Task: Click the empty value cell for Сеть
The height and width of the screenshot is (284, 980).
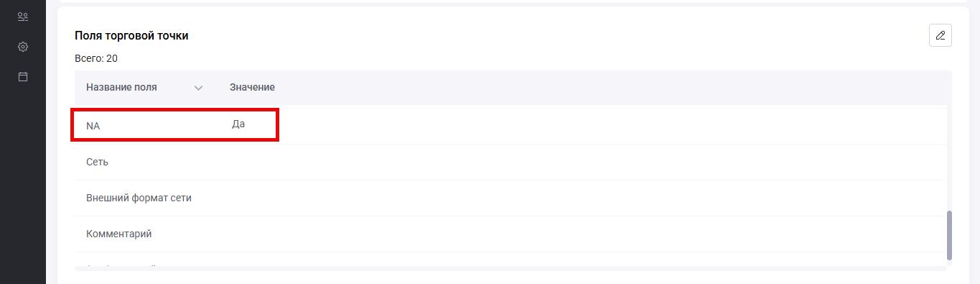Action: coord(585,162)
